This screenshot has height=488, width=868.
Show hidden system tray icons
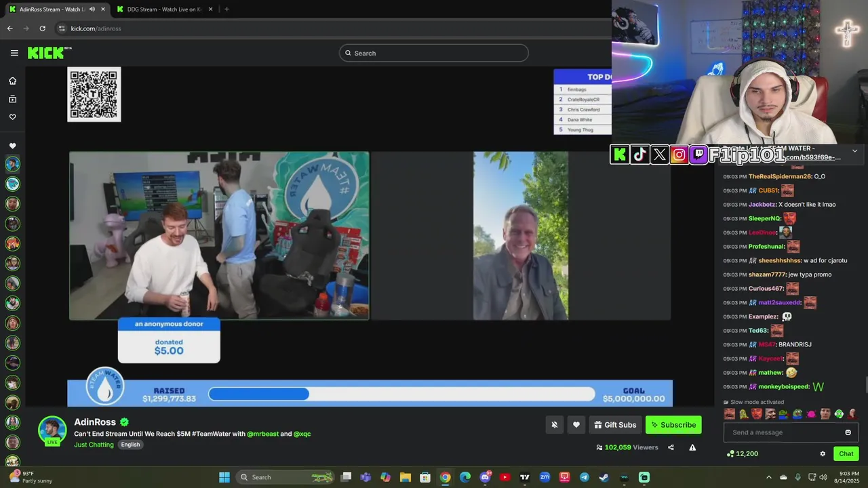[x=769, y=477]
